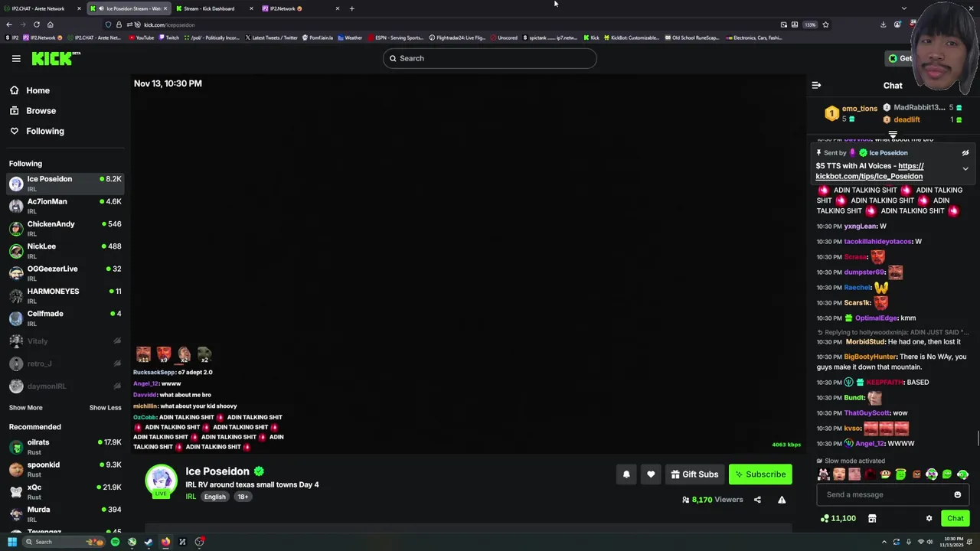Open recommended channel Murda

65,514
